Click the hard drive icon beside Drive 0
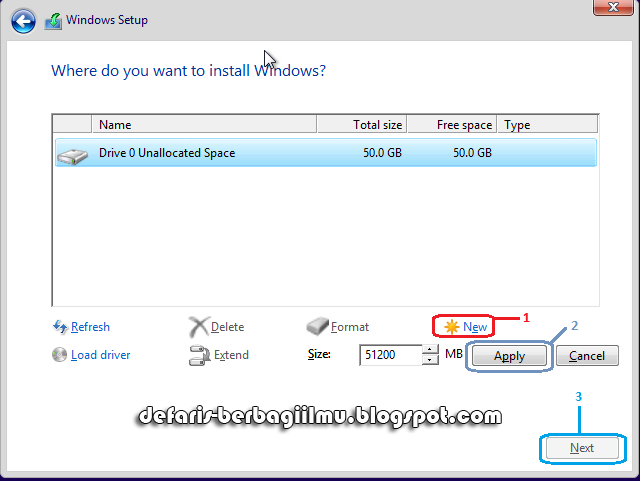The height and width of the screenshot is (481, 640). 72,154
